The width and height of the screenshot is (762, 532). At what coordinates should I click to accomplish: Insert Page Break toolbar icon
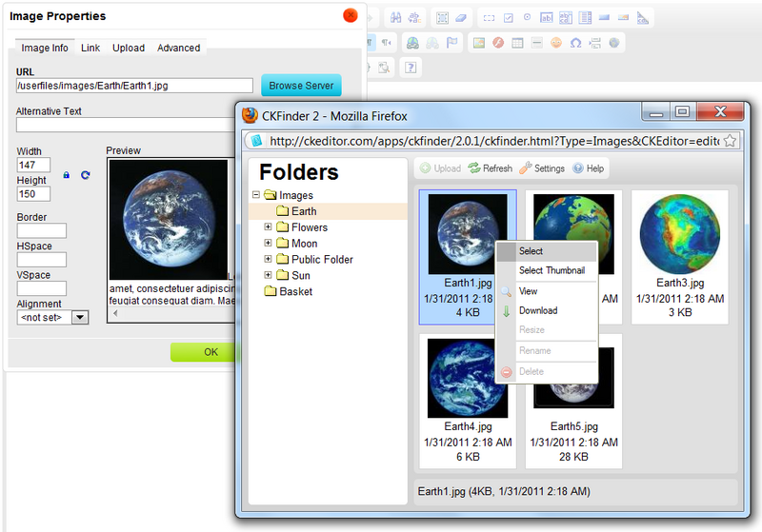pyautogui.click(x=594, y=43)
